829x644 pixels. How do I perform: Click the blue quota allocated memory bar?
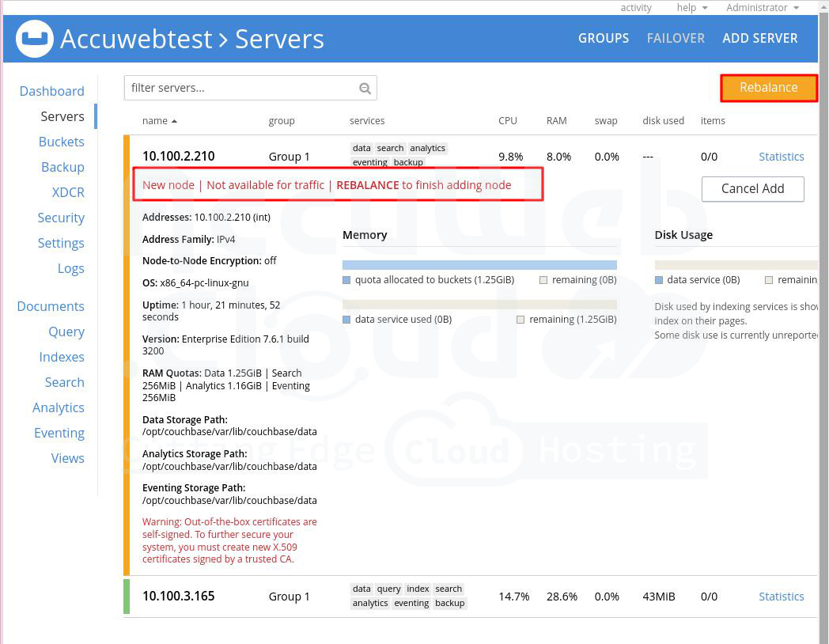(x=479, y=265)
